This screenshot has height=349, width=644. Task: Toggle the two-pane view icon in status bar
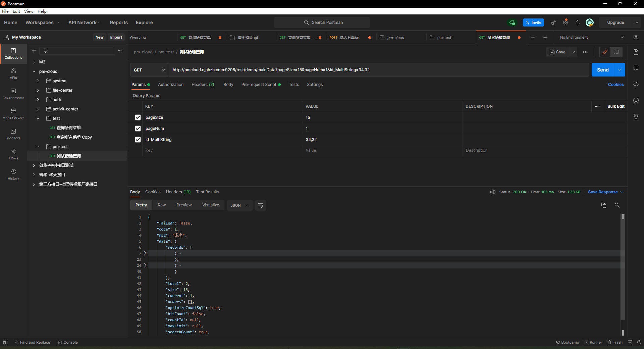630,342
